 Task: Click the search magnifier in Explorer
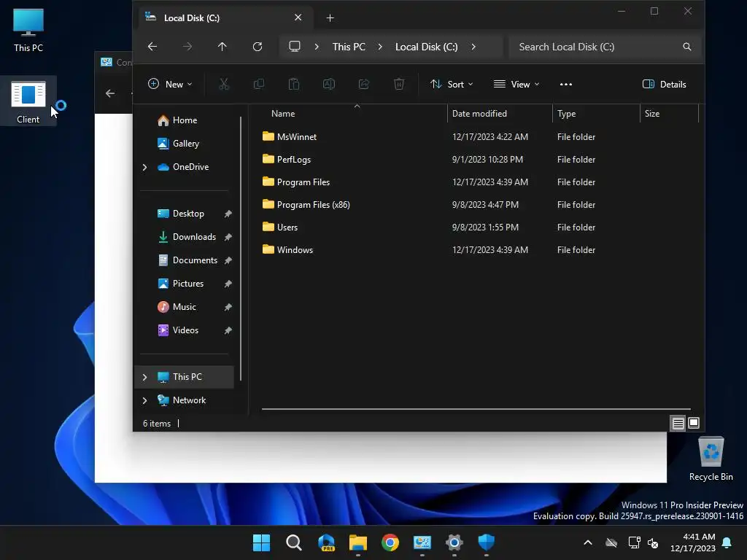click(686, 47)
